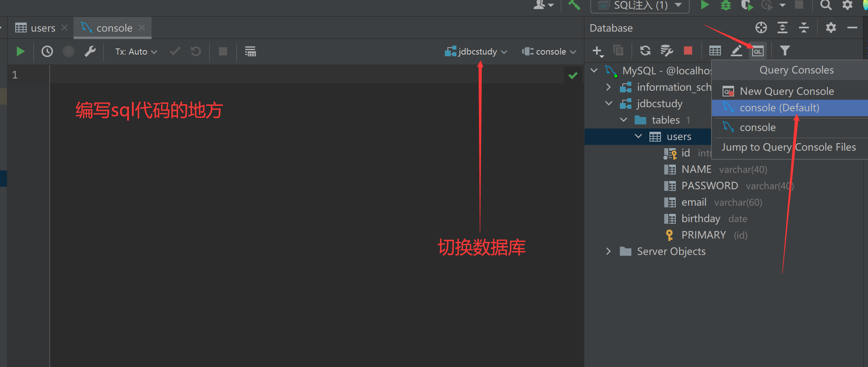Image resolution: width=868 pixels, height=367 pixels.
Task: Open user account dropdown in top bar
Action: pyautogui.click(x=543, y=5)
